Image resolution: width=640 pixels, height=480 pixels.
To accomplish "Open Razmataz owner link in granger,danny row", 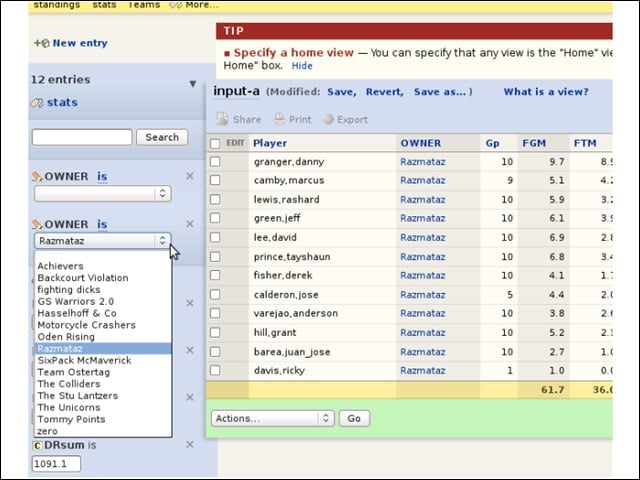I will point(422,162).
